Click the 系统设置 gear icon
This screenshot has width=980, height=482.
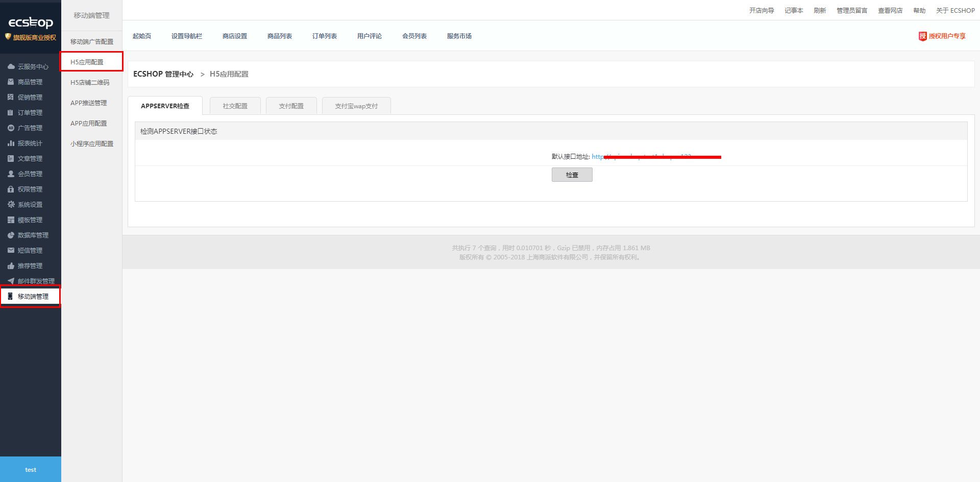[x=10, y=204]
